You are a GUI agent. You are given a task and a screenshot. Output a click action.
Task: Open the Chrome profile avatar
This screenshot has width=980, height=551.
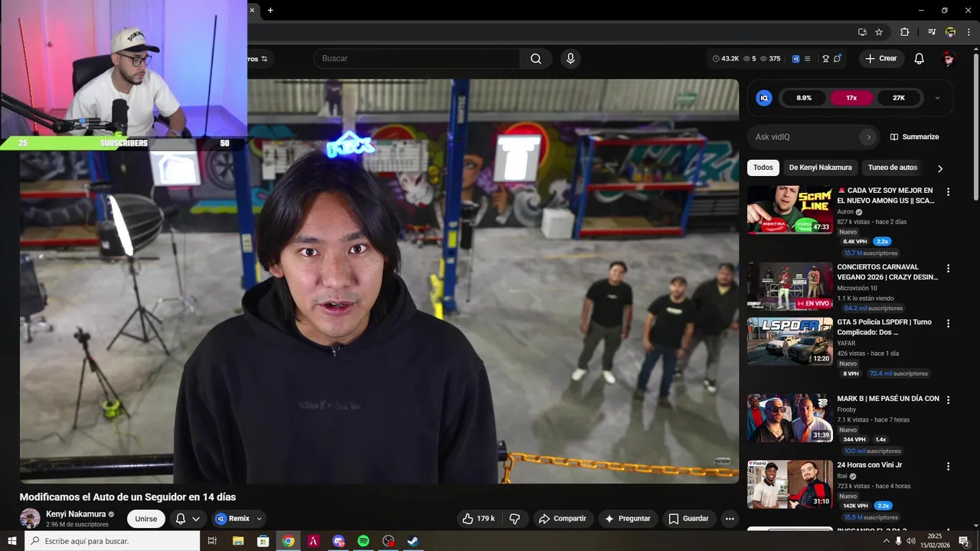[x=950, y=32]
